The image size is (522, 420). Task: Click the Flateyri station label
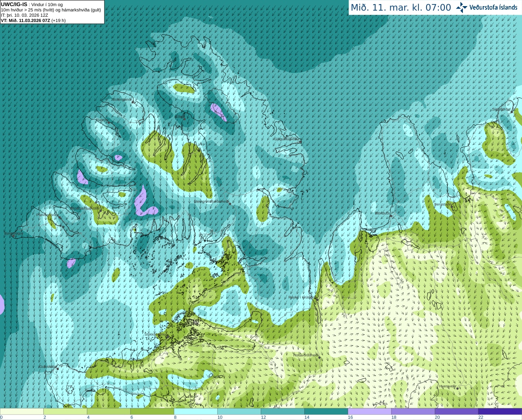pyautogui.click(x=102, y=120)
